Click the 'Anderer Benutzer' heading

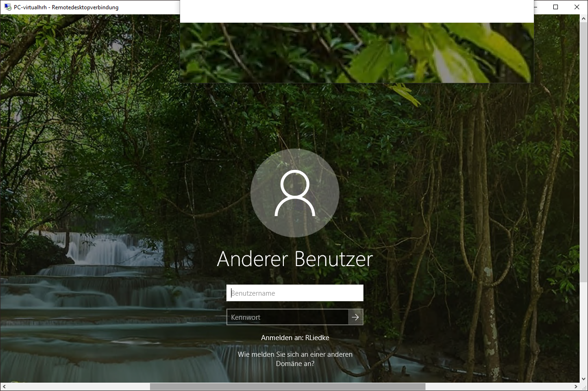click(295, 259)
